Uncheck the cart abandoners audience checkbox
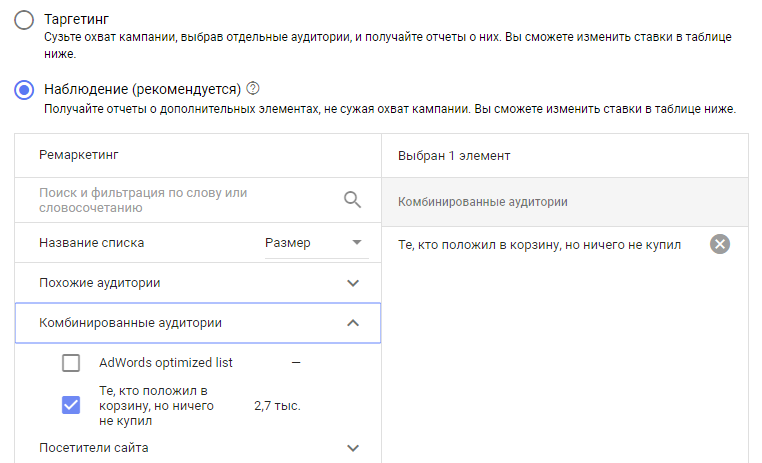The image size is (762, 463). click(71, 405)
